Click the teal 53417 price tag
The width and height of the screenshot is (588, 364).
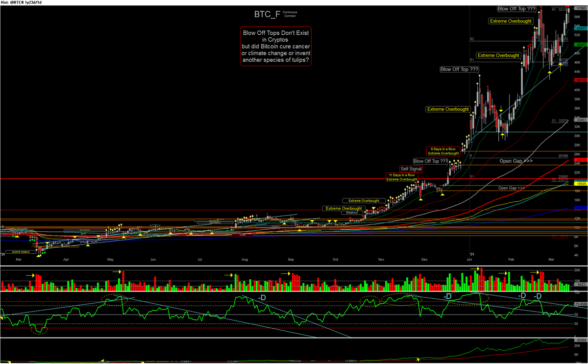582,29
